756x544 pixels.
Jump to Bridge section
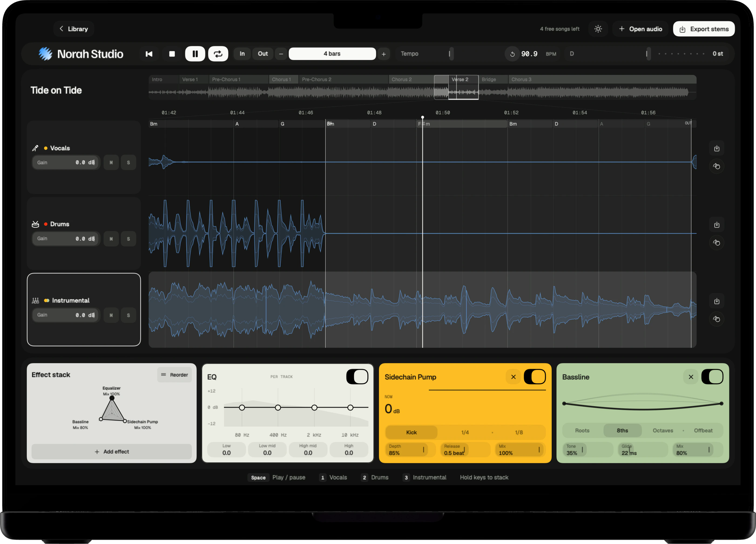(493, 79)
